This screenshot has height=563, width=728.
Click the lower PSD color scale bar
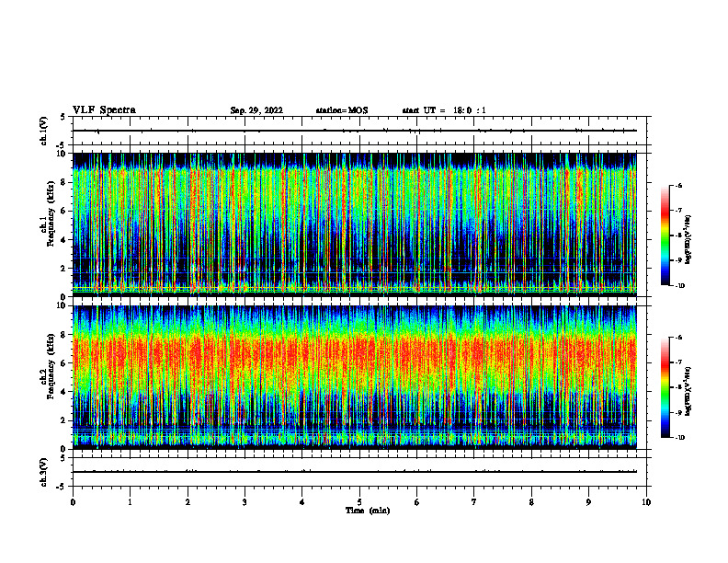(665, 387)
